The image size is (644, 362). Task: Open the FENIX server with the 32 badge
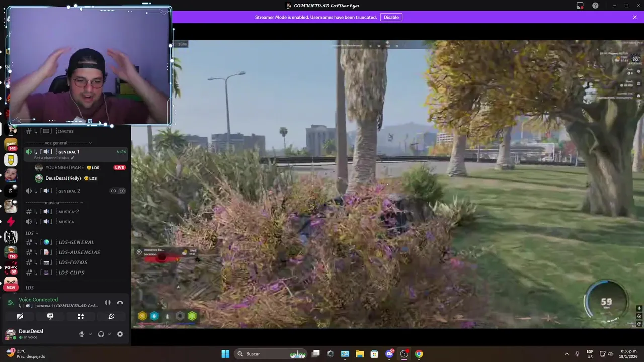pyautogui.click(x=11, y=268)
